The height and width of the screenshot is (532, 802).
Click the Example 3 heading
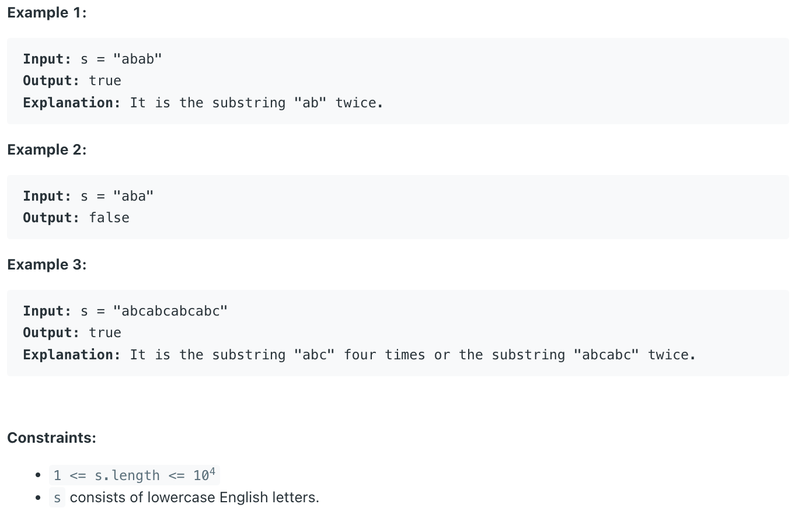click(x=47, y=265)
